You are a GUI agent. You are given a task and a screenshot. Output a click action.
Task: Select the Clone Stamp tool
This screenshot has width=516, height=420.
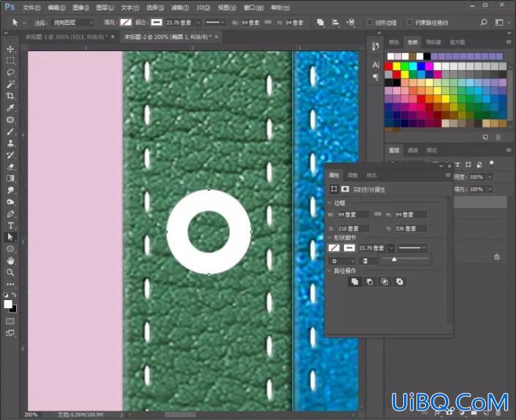(x=10, y=143)
